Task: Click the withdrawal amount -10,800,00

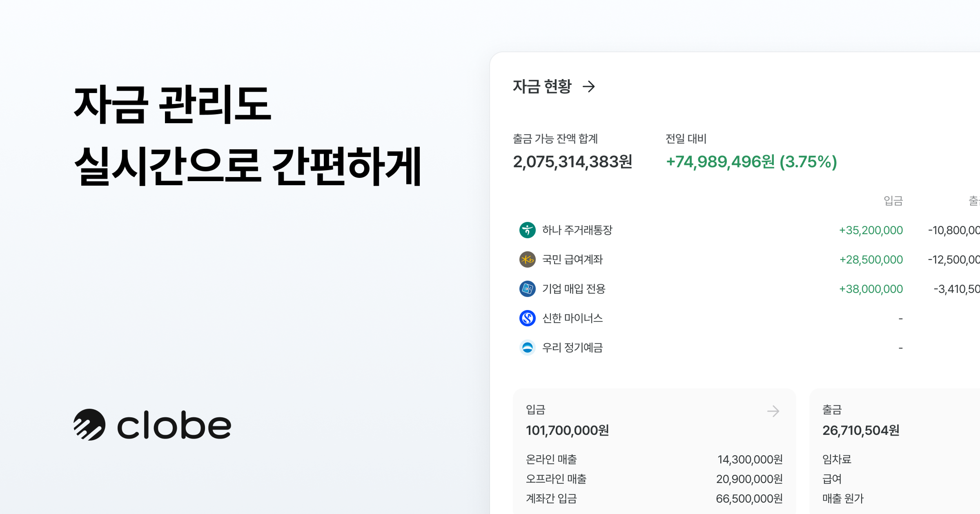Action: coord(954,230)
